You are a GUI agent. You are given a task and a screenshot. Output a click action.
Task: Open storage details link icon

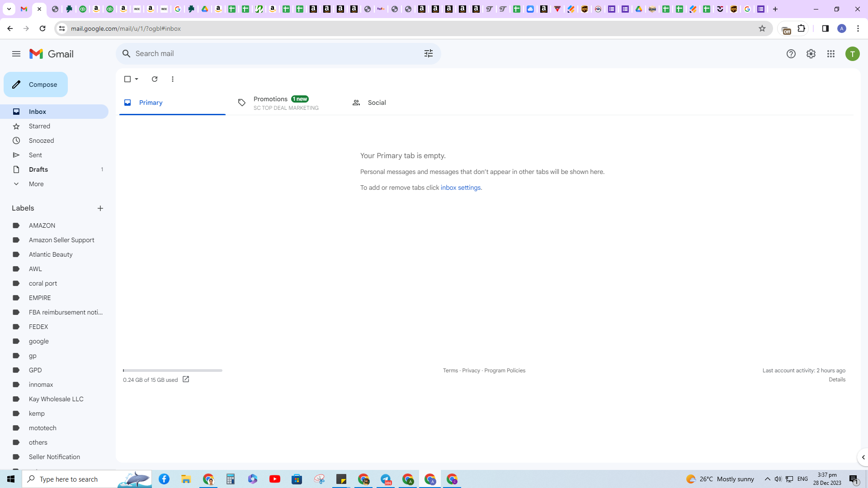(186, 380)
